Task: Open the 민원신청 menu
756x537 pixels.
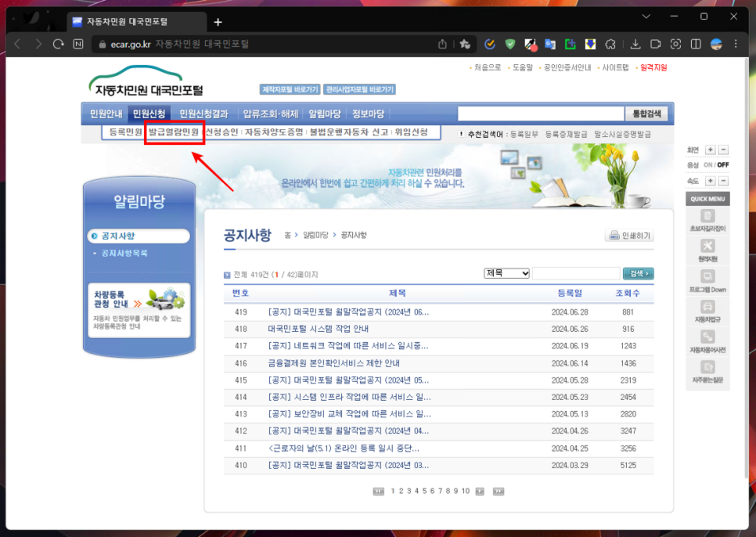Action: pos(149,114)
